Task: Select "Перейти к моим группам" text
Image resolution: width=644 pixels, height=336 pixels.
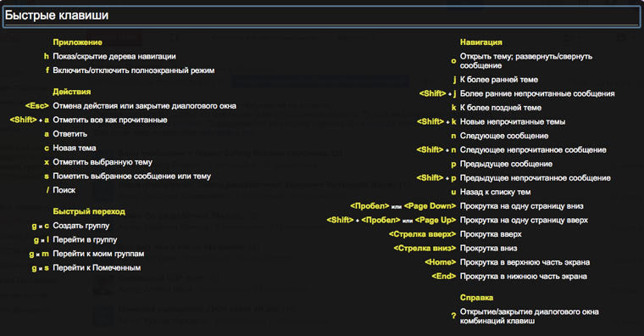Action: 98,254
